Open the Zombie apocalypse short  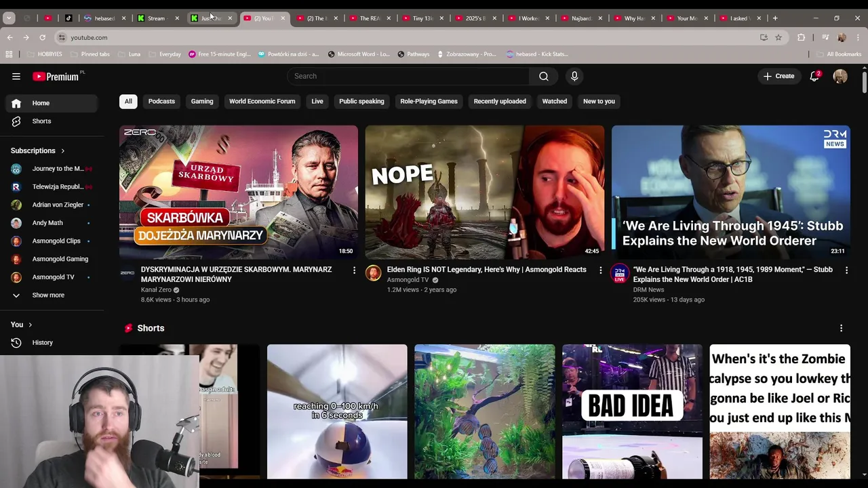pos(780,412)
